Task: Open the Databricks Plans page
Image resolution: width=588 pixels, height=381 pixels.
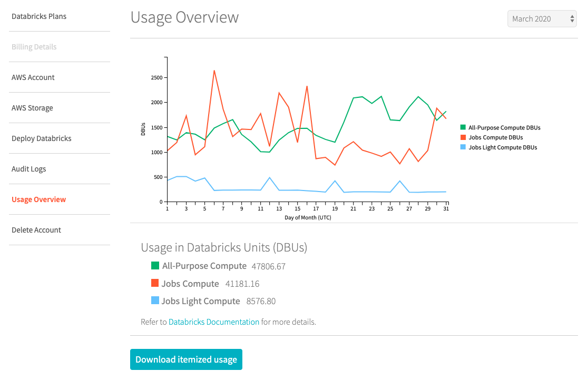Action: pyautogui.click(x=39, y=16)
